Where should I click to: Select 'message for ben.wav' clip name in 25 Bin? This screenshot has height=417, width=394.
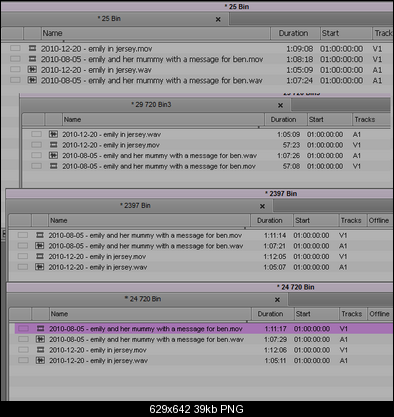(152, 81)
